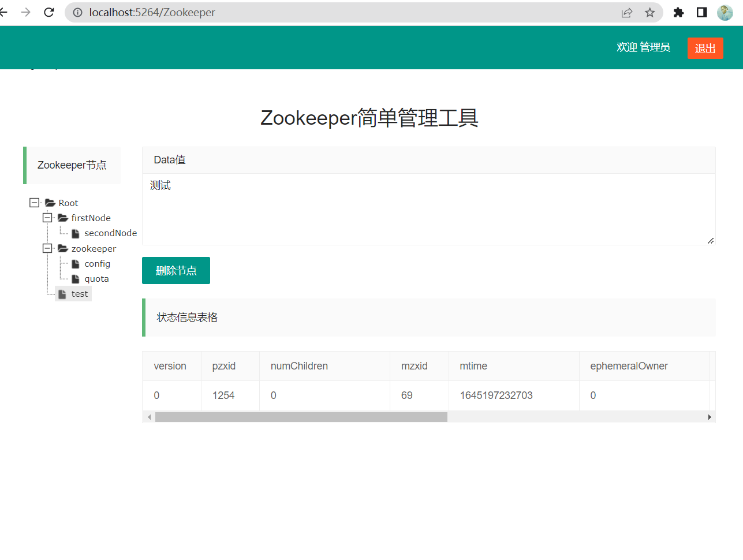This screenshot has height=560, width=743.
Task: Select the quota tree label
Action: coord(96,279)
